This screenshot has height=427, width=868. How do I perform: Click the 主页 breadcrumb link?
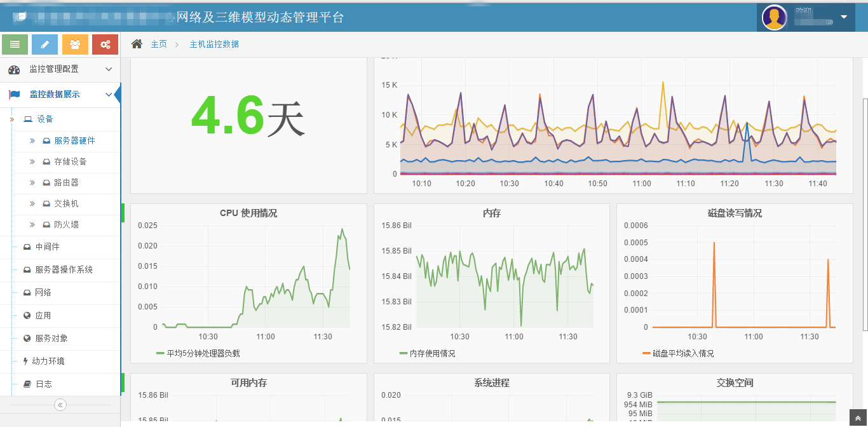point(159,44)
